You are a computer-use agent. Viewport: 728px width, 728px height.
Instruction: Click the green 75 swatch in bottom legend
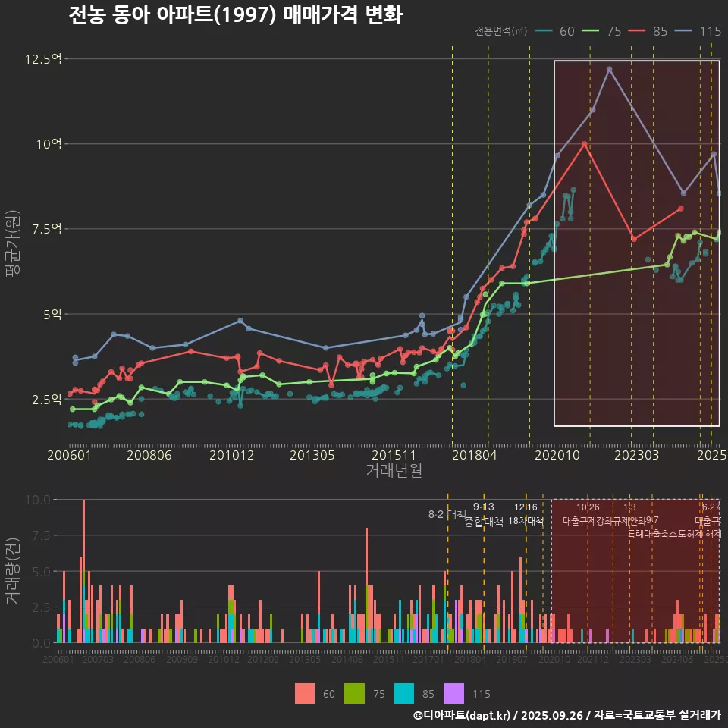[354, 693]
